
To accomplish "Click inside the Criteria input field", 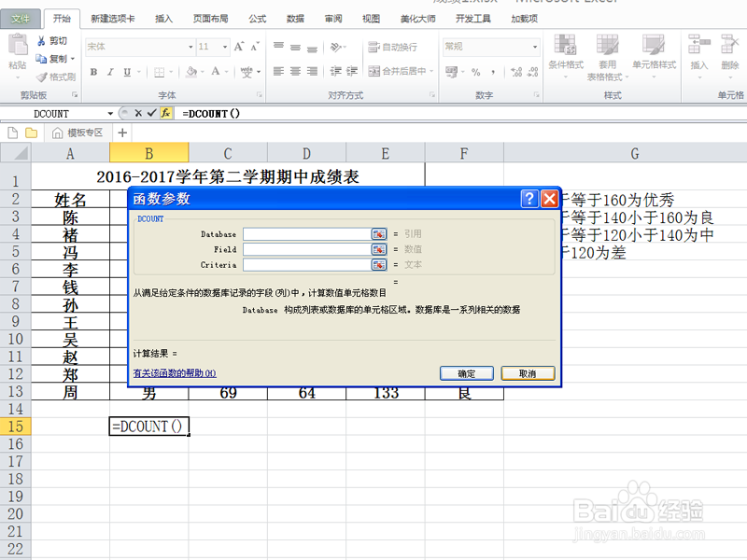I will pyautogui.click(x=308, y=265).
